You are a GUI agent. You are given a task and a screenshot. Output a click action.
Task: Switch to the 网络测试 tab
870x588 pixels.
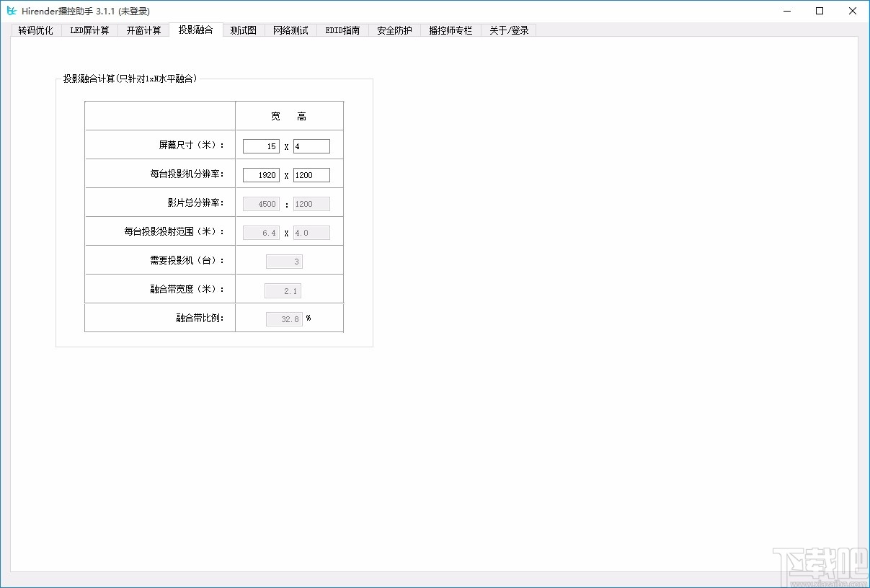tap(290, 30)
